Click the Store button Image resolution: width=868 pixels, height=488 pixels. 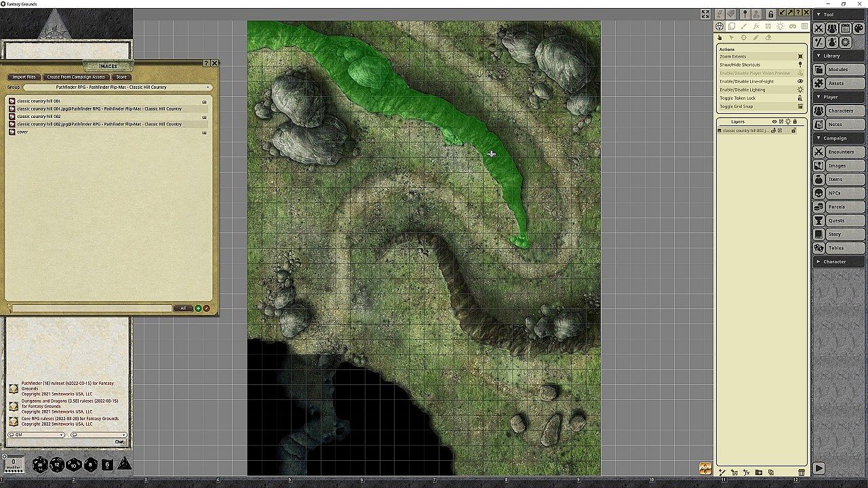121,77
